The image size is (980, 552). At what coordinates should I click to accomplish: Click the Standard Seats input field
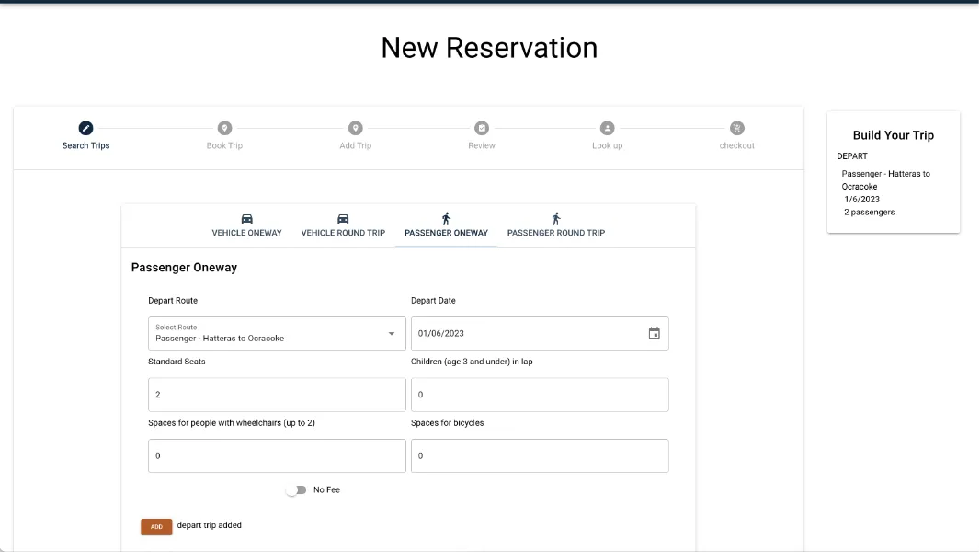pyautogui.click(x=277, y=394)
